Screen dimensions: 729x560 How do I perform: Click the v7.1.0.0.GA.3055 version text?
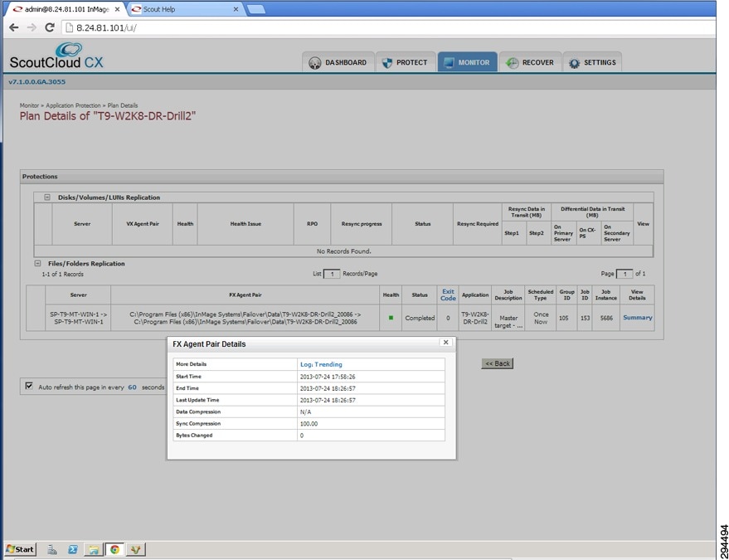click(x=37, y=82)
